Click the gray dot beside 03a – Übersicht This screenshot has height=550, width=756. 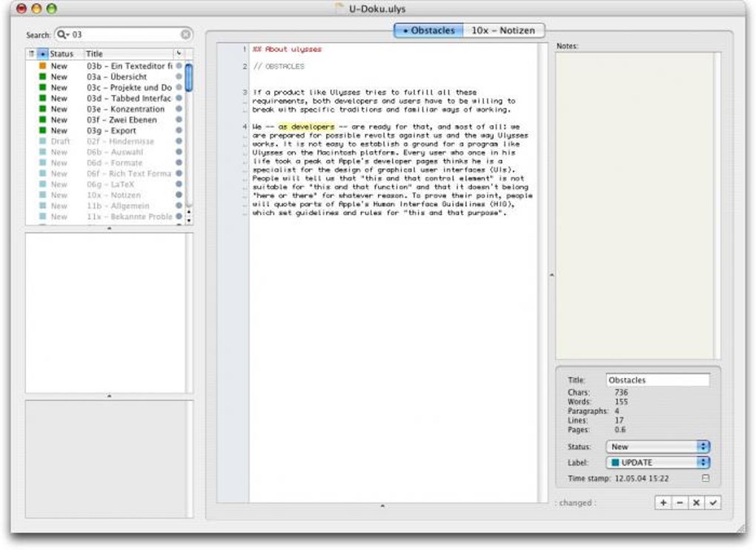[179, 76]
